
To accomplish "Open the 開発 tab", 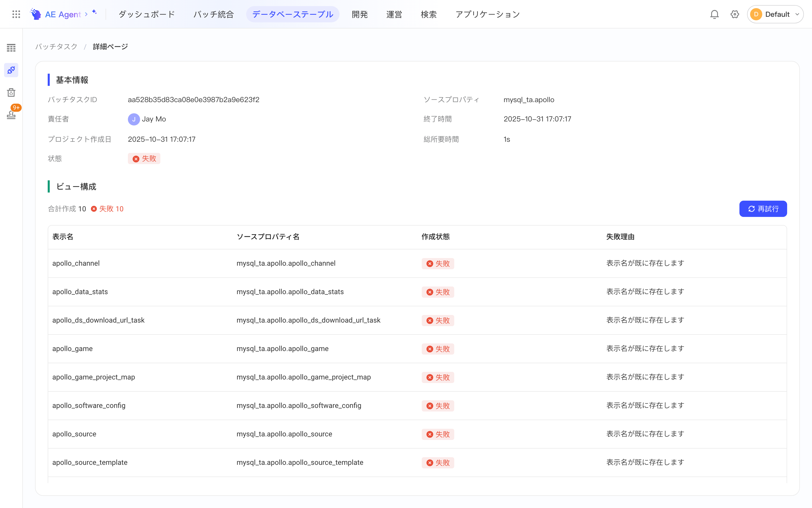I will (360, 14).
